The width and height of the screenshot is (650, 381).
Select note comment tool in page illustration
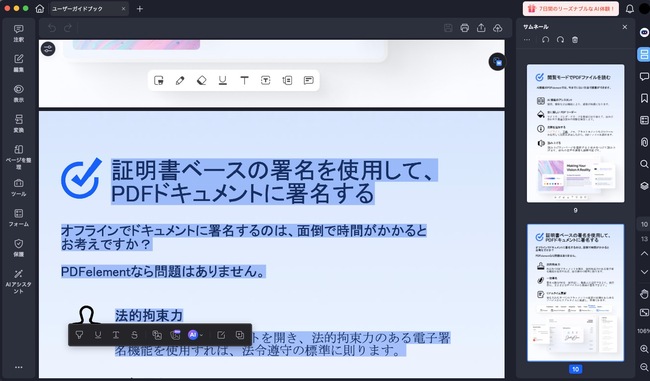click(308, 80)
